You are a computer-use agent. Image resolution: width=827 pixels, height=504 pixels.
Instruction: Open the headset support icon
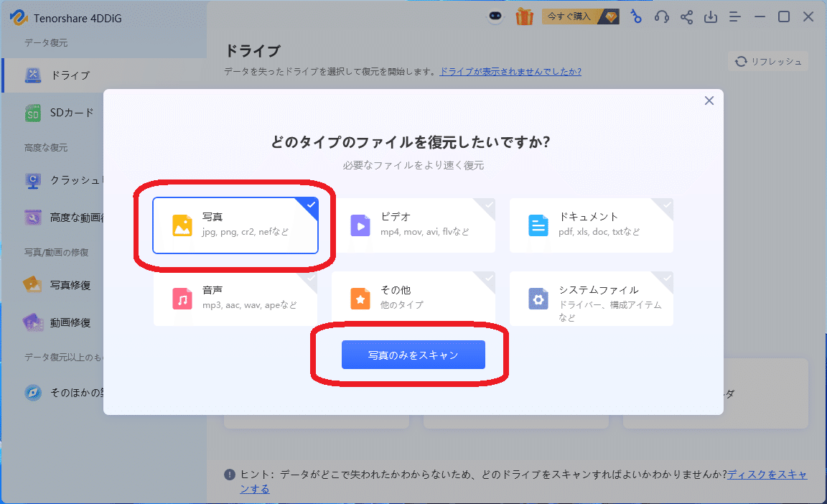tap(661, 17)
